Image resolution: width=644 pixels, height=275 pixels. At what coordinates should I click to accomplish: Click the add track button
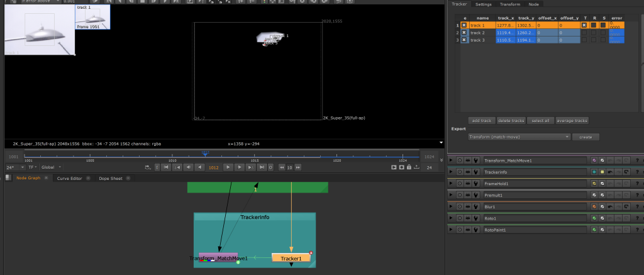coord(481,120)
